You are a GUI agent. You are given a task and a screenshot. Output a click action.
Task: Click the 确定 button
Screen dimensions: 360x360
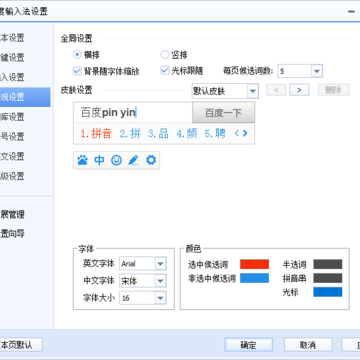click(x=249, y=345)
